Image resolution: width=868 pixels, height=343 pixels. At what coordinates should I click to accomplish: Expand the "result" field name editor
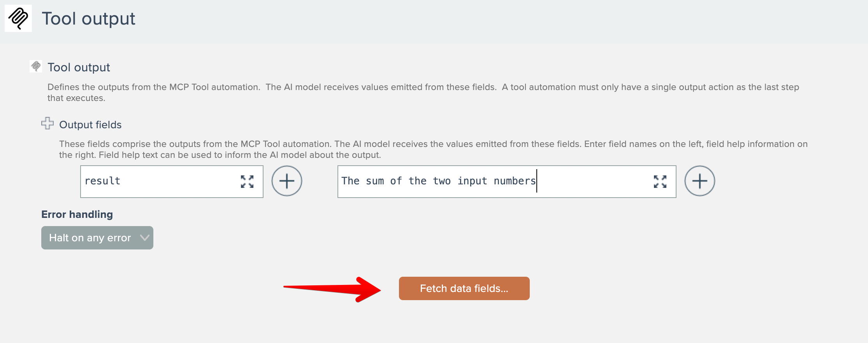point(247,182)
